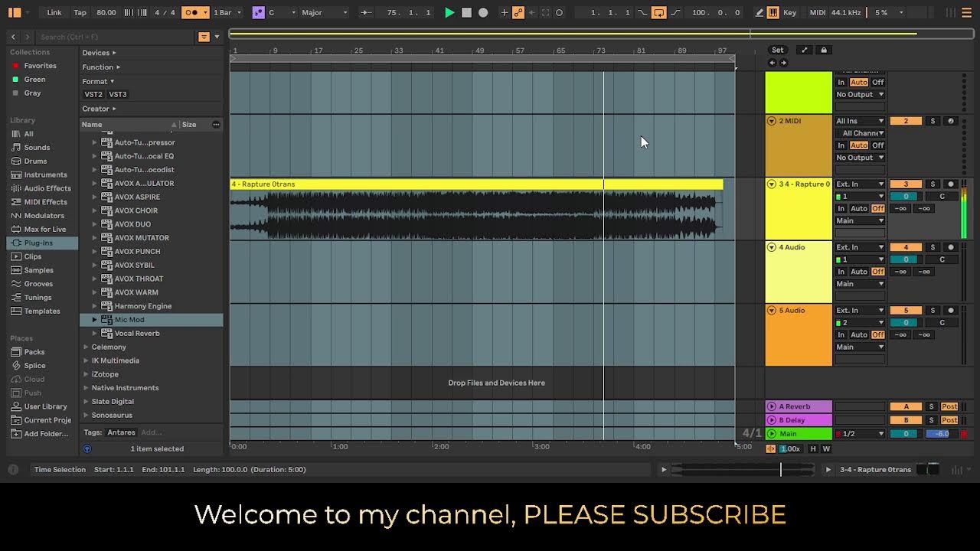This screenshot has height=551, width=980.
Task: Open 5 Audio Ext. In input dropdown
Action: (860, 311)
